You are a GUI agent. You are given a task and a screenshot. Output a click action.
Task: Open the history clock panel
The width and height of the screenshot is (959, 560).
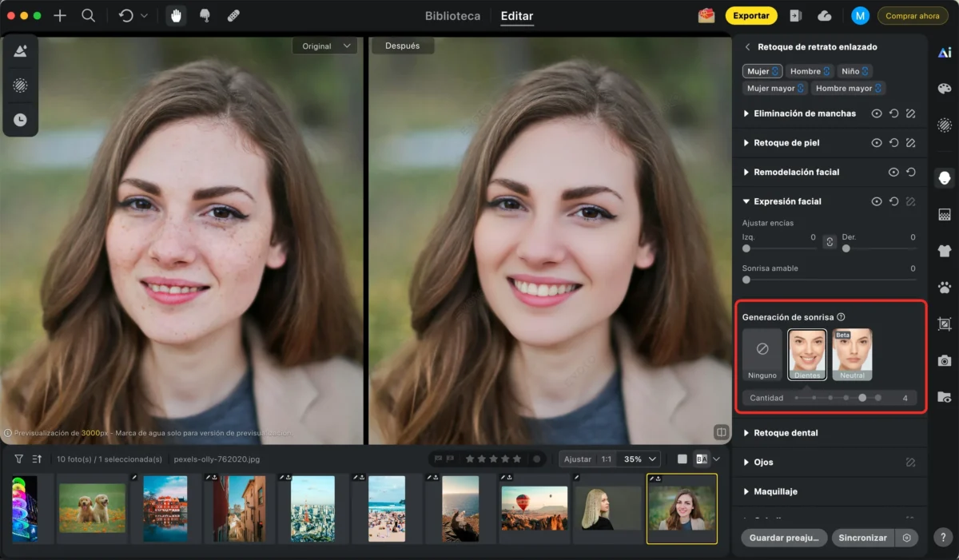pos(20,120)
